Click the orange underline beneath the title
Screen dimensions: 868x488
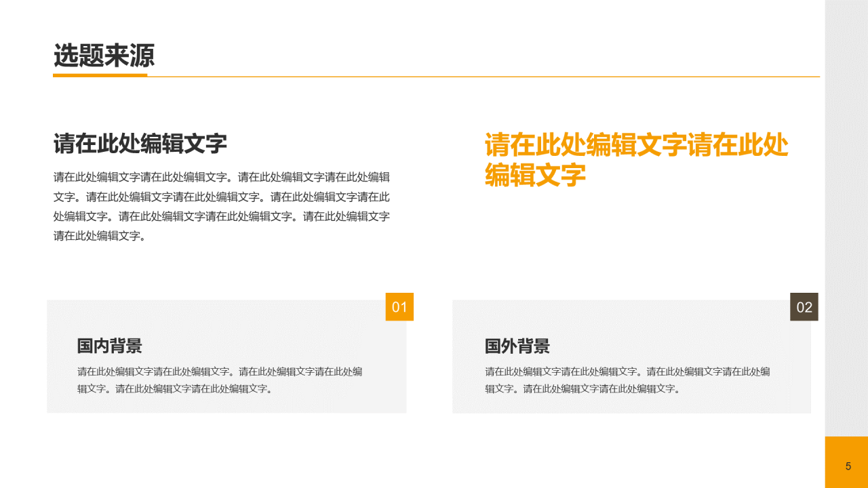click(x=99, y=77)
